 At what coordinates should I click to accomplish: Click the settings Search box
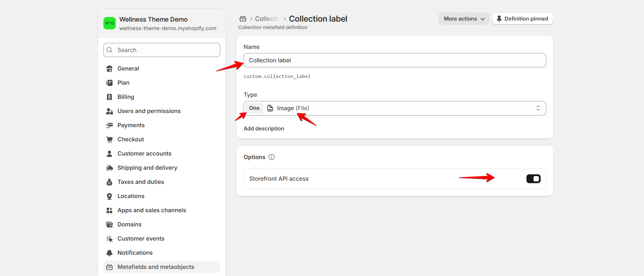click(162, 50)
